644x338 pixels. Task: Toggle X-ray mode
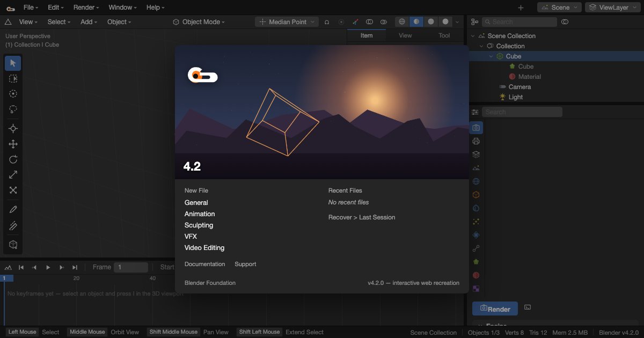coord(383,22)
